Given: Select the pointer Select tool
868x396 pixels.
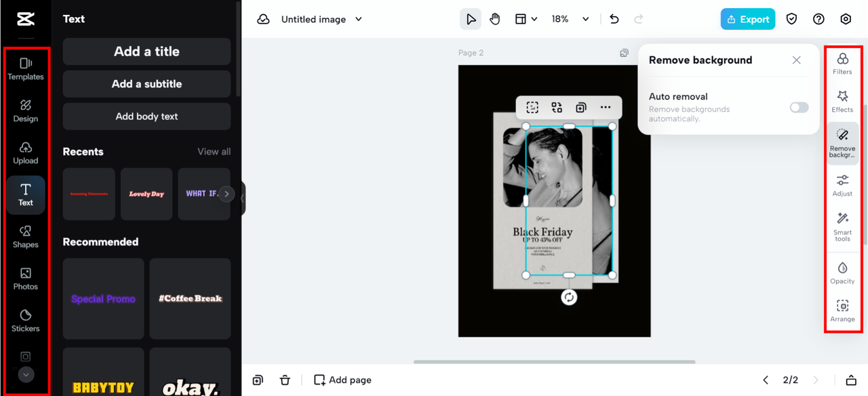Looking at the screenshot, I should click(471, 19).
